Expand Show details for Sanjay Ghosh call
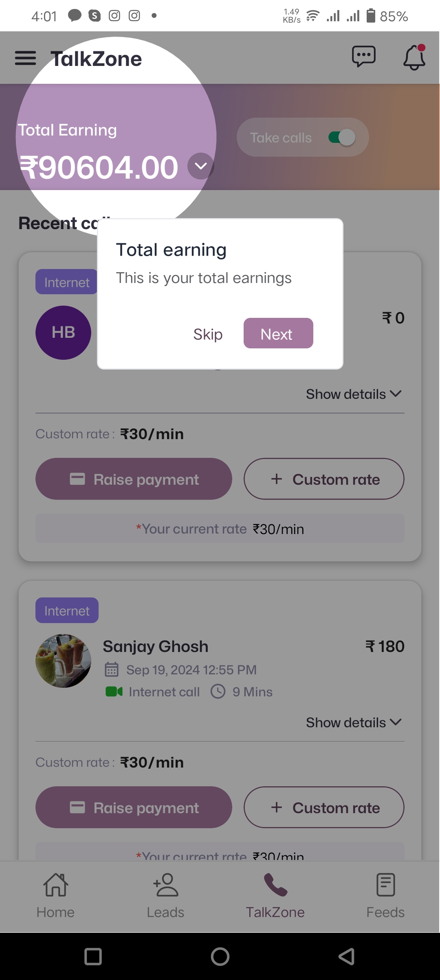 click(354, 722)
